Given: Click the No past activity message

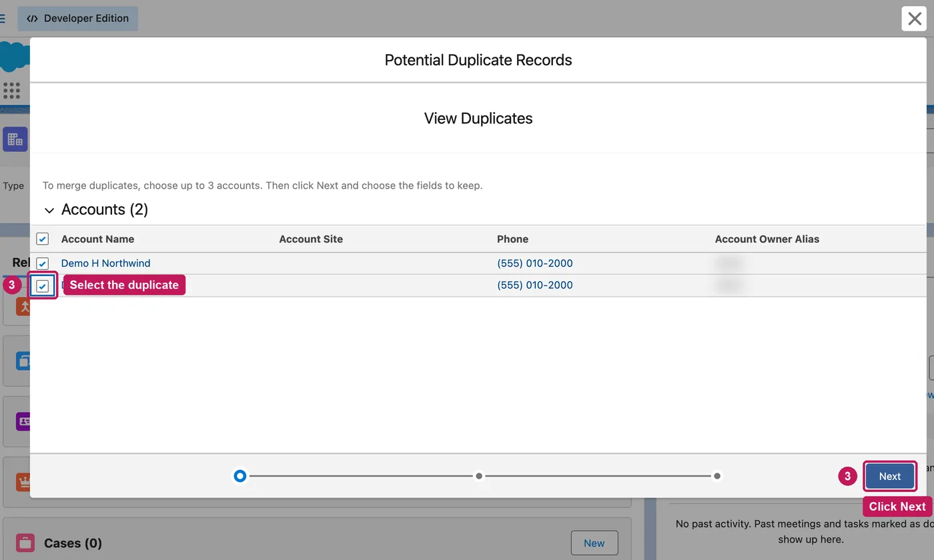Looking at the screenshot, I should [x=805, y=531].
